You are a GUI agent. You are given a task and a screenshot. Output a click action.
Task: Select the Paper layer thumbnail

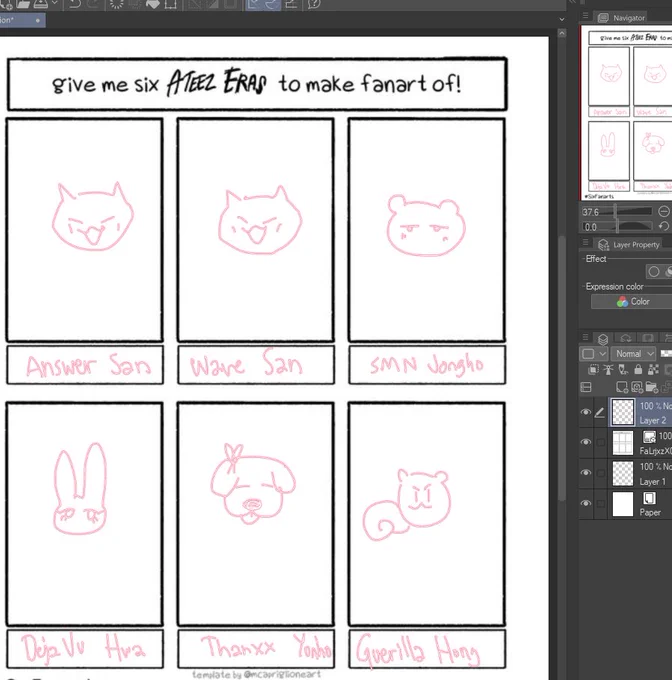coord(623,504)
